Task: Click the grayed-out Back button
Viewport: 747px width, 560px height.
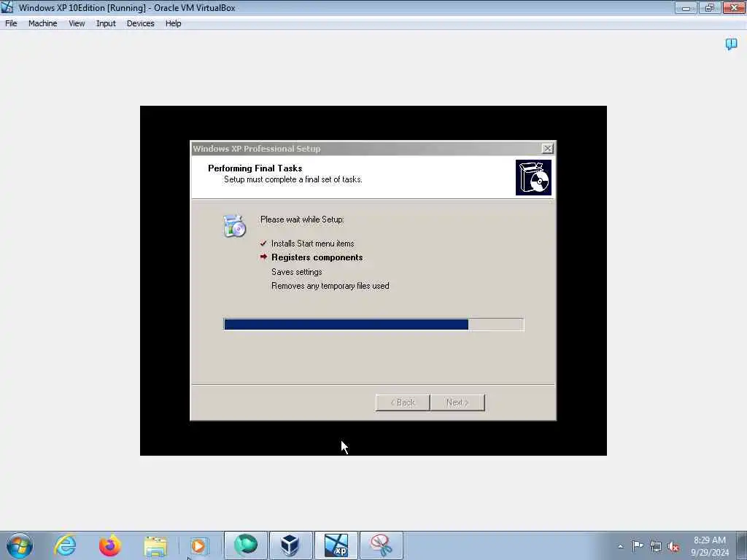Action: (x=403, y=402)
